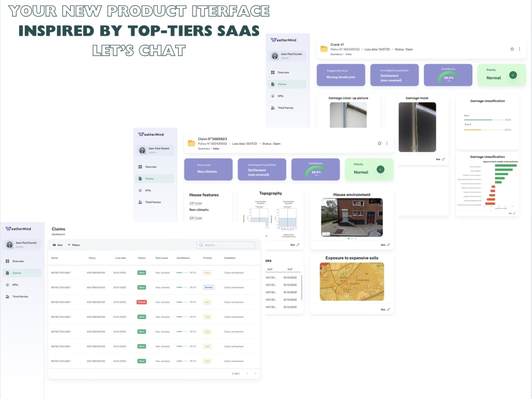Open Jean-Paul Durant profile in Crack #1 window
Viewport: 532px width, 399px height.
(287, 56)
